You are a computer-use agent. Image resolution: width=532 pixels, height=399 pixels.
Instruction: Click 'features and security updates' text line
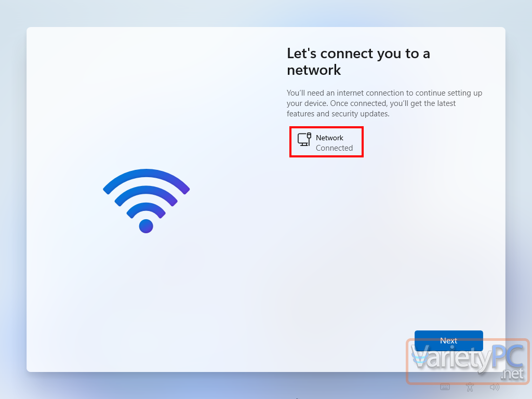coord(338,114)
